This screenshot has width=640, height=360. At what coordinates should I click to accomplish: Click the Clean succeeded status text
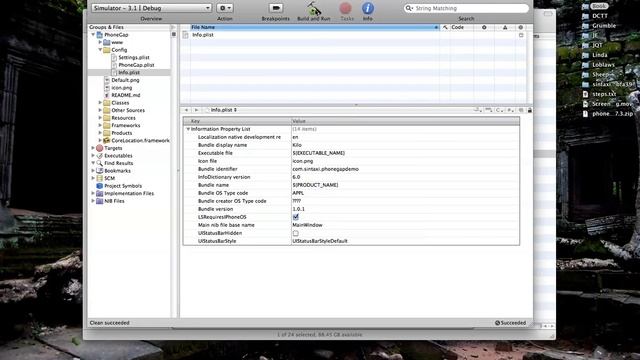point(109,323)
